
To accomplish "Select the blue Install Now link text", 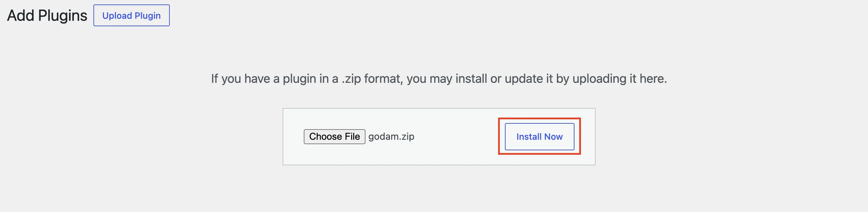I will [539, 137].
